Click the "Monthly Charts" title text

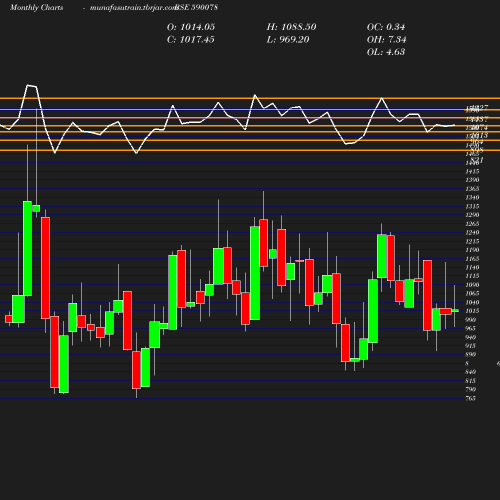coord(37,7)
